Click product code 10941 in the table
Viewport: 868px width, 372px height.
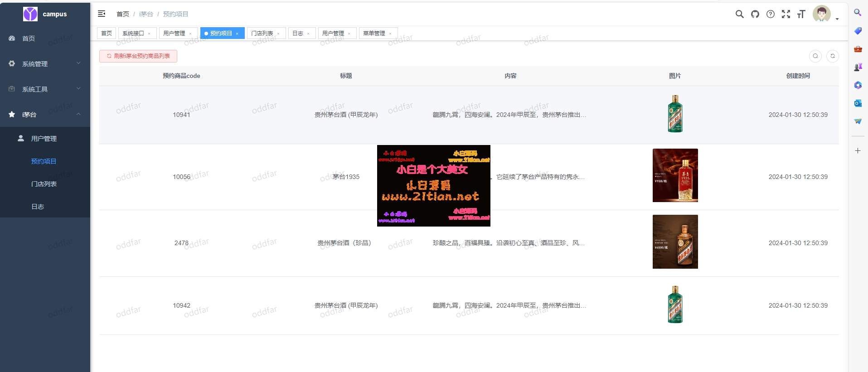point(181,115)
